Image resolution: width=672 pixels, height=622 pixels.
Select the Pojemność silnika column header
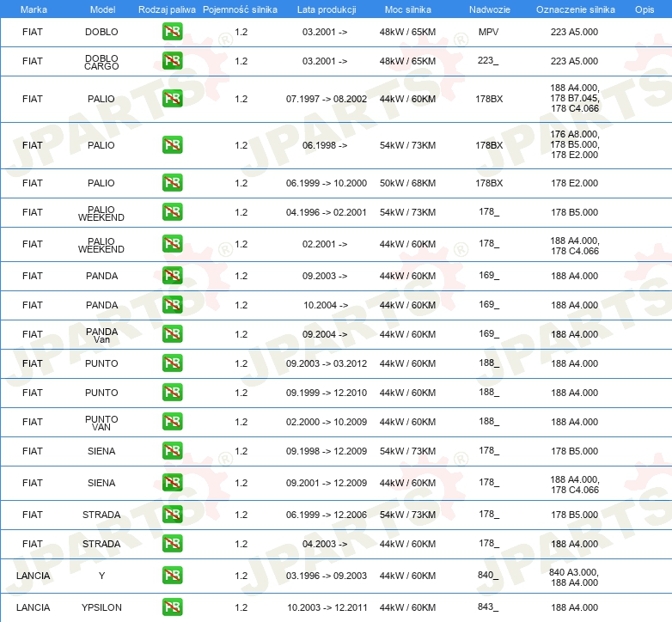coord(240,9)
